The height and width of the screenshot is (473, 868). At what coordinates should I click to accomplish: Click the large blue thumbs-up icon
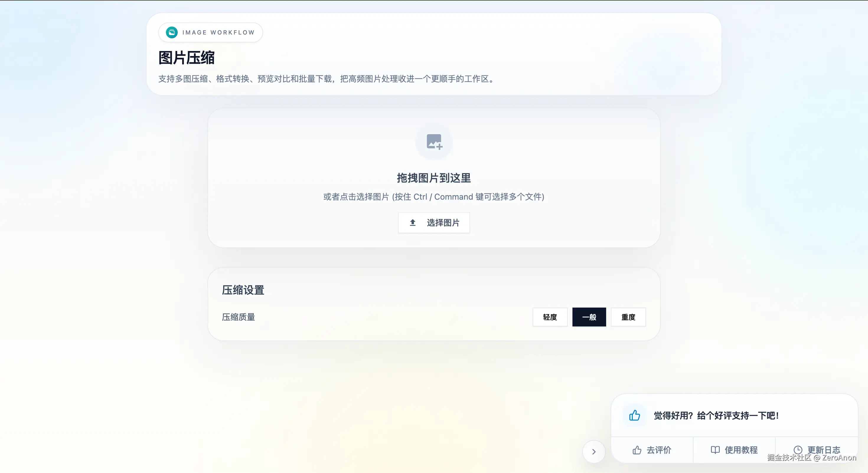pos(634,415)
